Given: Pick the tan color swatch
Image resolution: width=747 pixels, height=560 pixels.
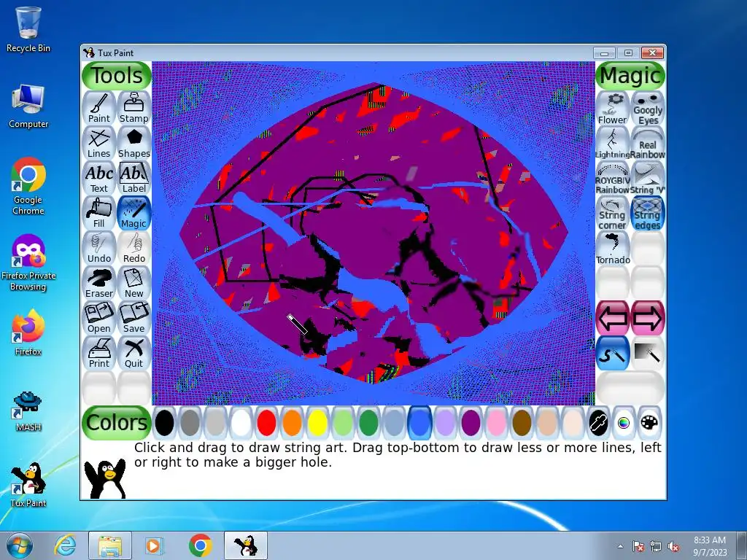Looking at the screenshot, I should click(x=547, y=422).
